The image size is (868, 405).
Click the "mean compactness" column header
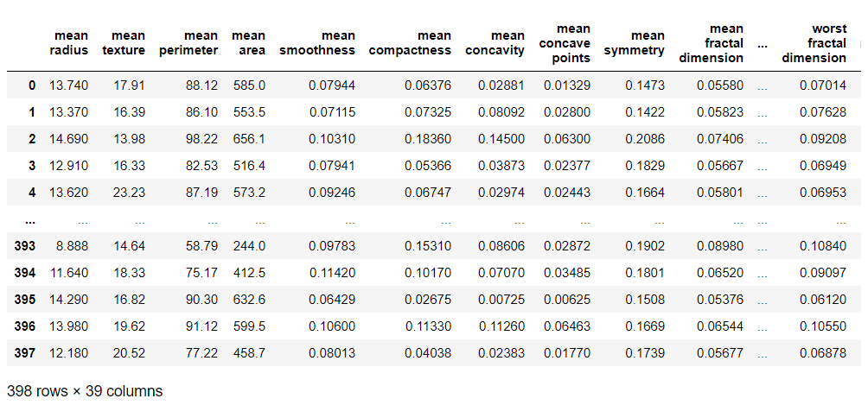(x=410, y=43)
